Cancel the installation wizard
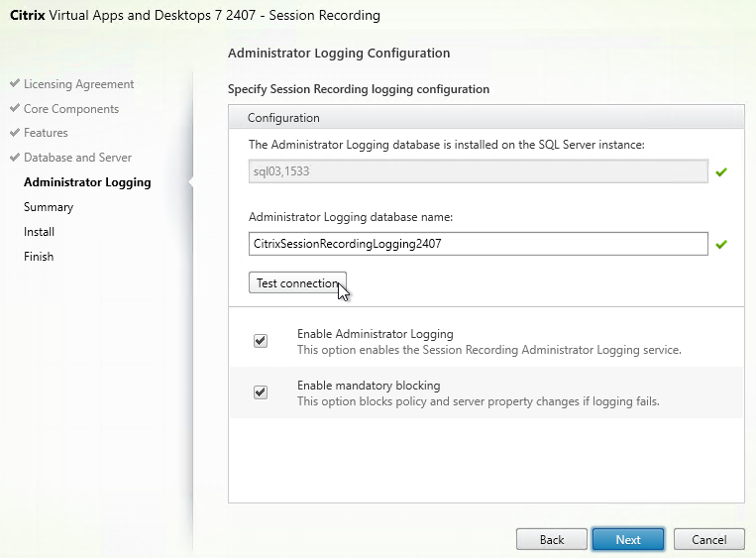756x558 pixels. coord(708,539)
